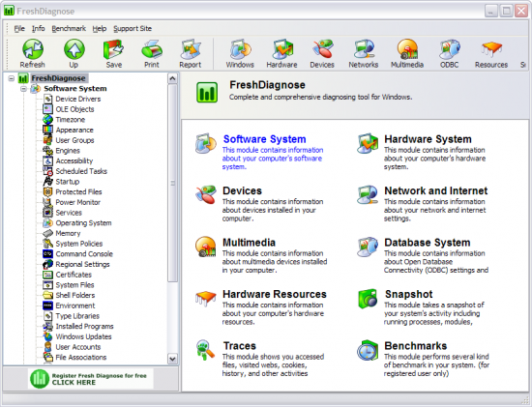Select OLE Objects in the tree
Image resolution: width=532 pixels, height=407 pixels.
tap(74, 109)
